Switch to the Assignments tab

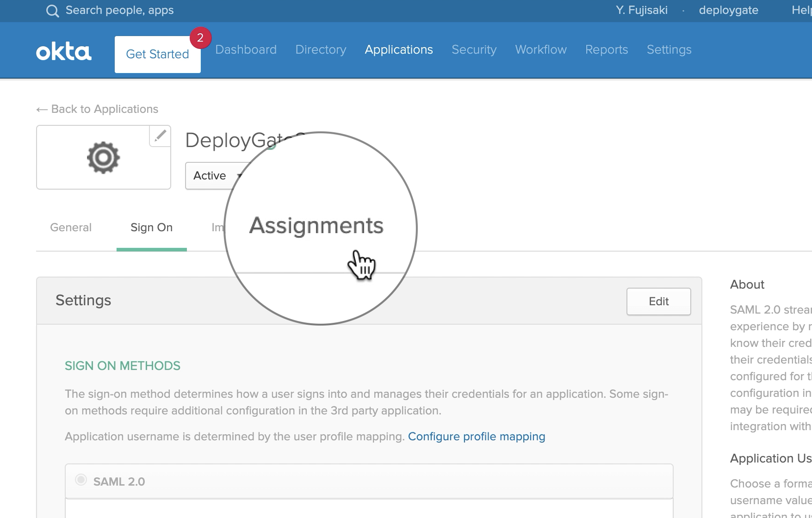tap(316, 227)
